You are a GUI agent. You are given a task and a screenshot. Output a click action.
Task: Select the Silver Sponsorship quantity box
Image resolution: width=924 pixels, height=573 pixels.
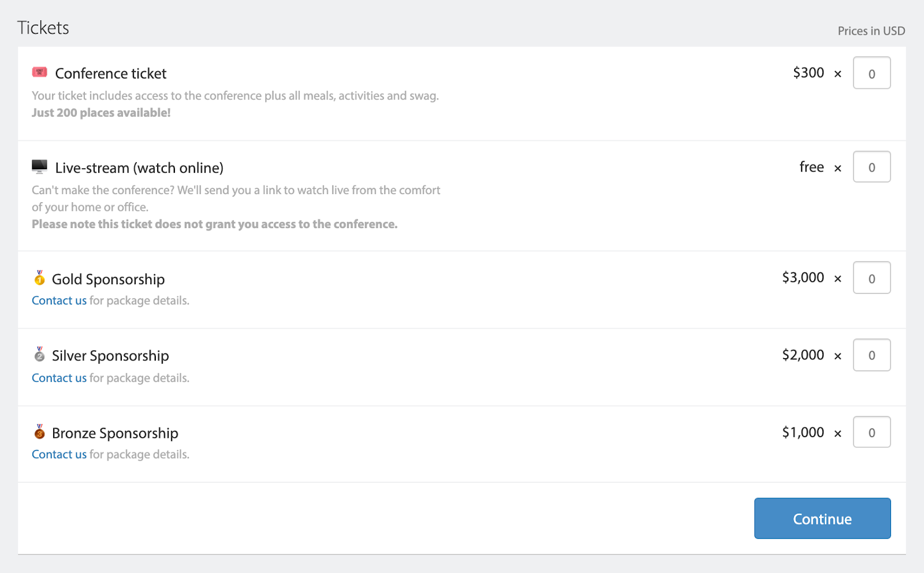point(871,355)
